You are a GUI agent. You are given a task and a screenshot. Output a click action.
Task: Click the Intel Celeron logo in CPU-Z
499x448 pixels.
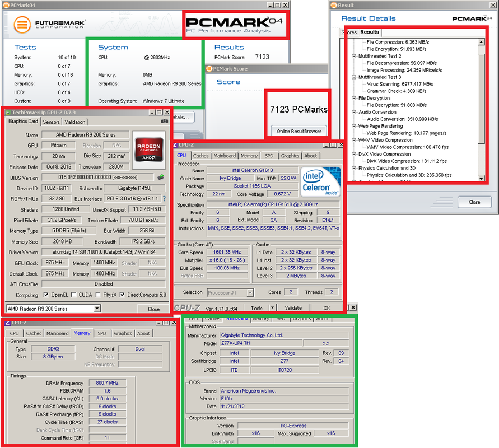tap(320, 181)
